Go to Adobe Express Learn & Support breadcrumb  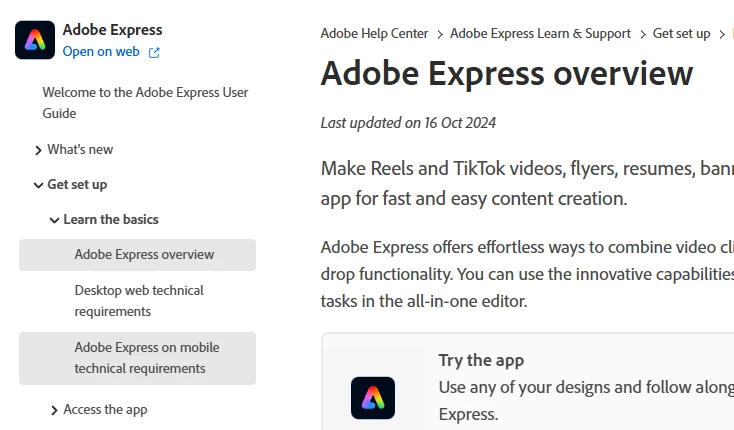(540, 34)
